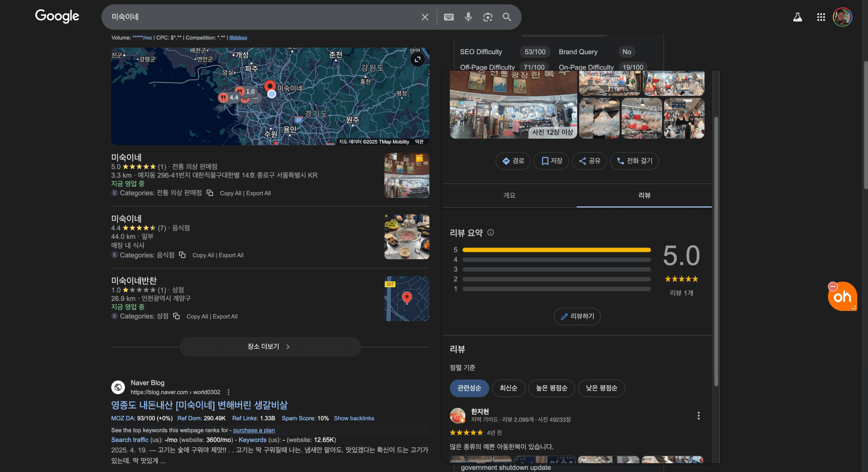Expand the map to fullscreen
Screen dimensions: 868x472
(417, 59)
